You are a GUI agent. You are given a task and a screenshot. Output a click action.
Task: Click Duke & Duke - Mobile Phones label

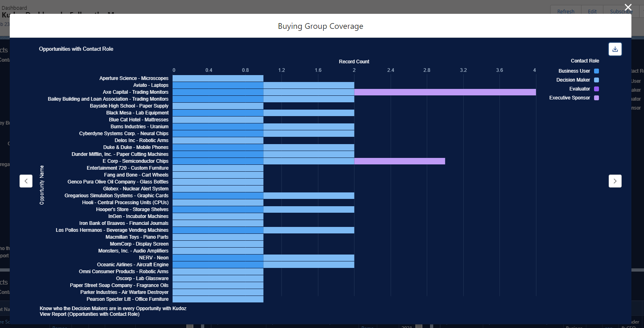[x=136, y=147]
